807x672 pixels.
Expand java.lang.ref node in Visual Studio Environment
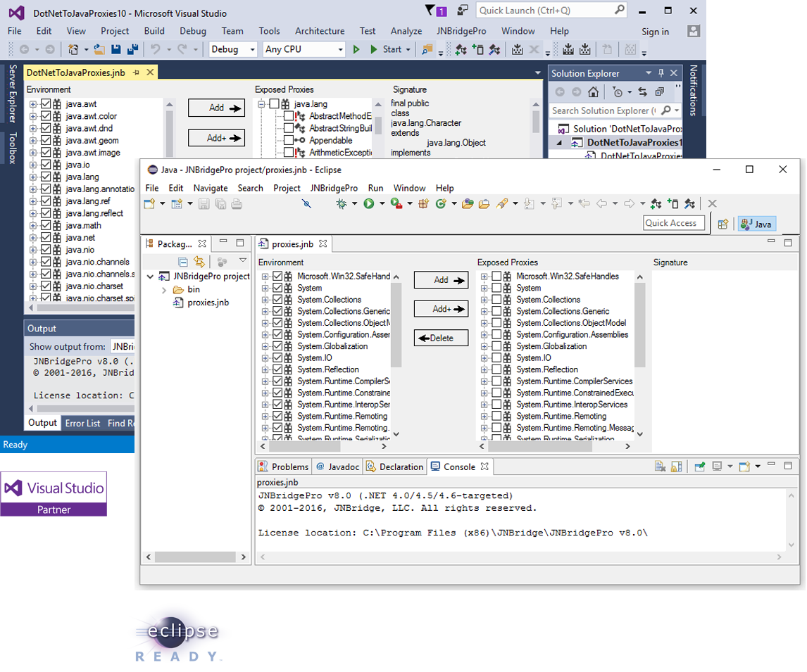pyautogui.click(x=33, y=201)
